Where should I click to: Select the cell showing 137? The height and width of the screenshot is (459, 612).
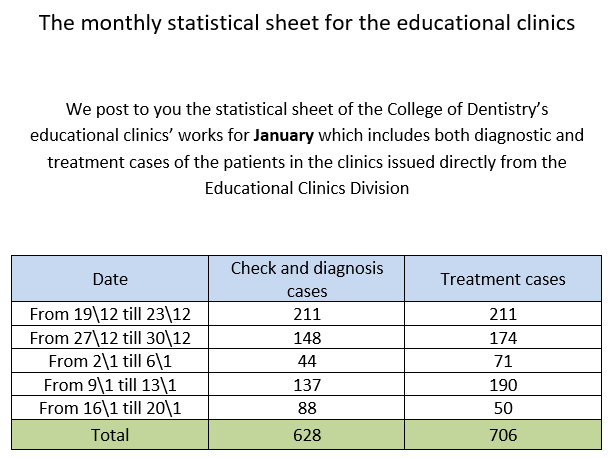click(x=307, y=385)
